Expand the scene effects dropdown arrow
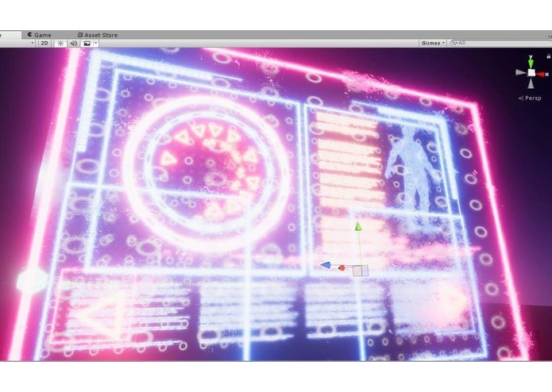This screenshot has height=392, width=552. click(x=96, y=43)
